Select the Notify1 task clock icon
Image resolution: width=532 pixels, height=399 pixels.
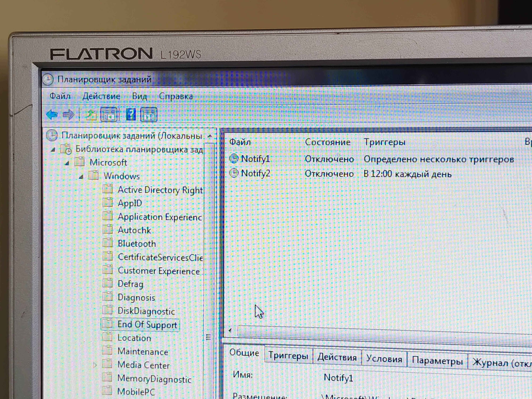click(234, 159)
